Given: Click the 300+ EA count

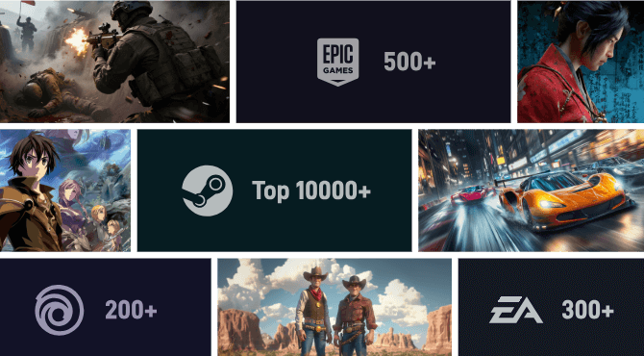Looking at the screenshot, I should [x=587, y=310].
